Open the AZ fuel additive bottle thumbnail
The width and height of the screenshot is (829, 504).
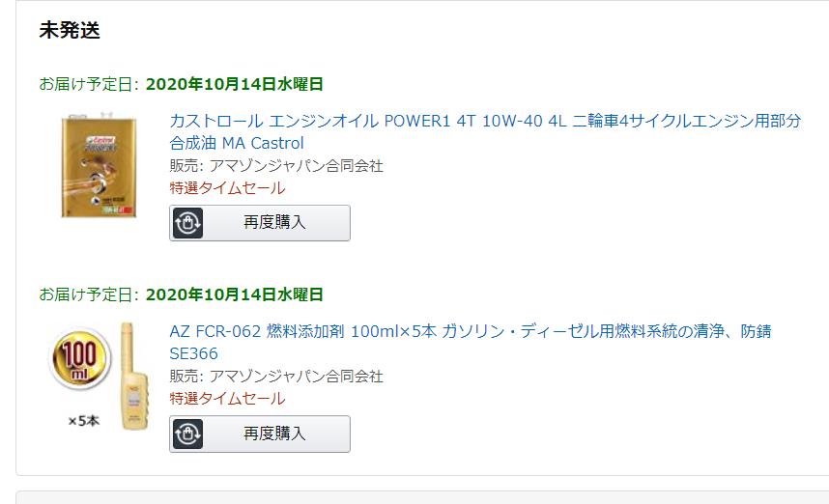100,377
